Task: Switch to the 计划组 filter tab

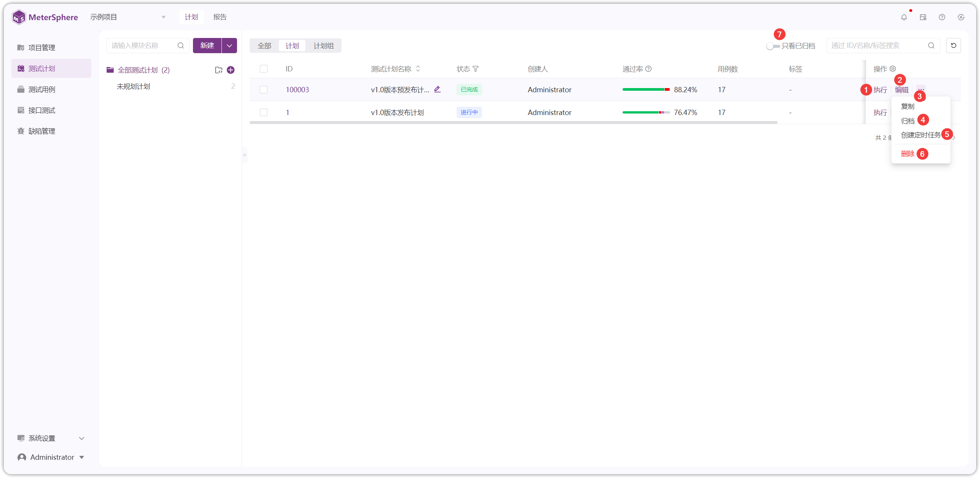Action: pyautogui.click(x=323, y=46)
